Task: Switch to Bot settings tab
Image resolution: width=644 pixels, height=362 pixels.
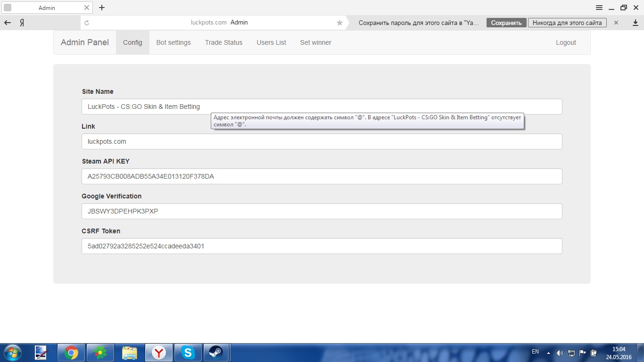Action: pos(173,42)
